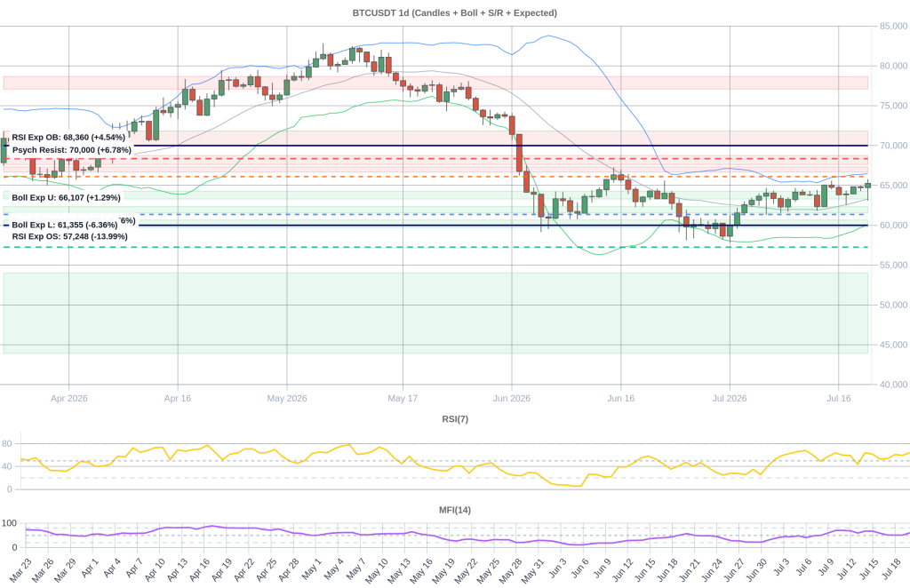This screenshot has width=910, height=588.
Task: Click the 'Psych Resist: 70,000 (+6.78%)' label
Action: [x=71, y=150]
